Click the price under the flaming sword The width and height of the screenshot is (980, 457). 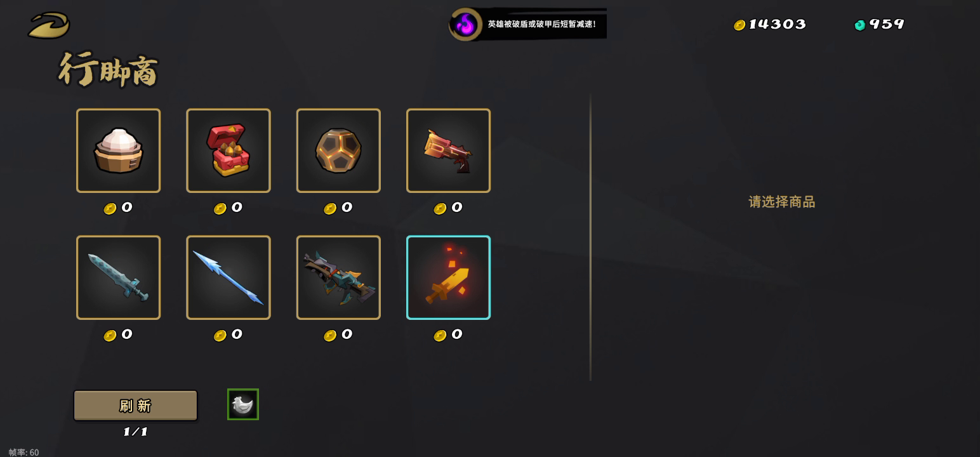[448, 335]
